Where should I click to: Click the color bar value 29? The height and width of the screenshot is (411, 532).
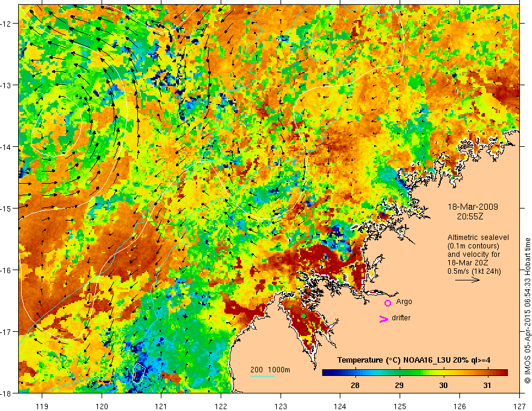[x=399, y=385]
